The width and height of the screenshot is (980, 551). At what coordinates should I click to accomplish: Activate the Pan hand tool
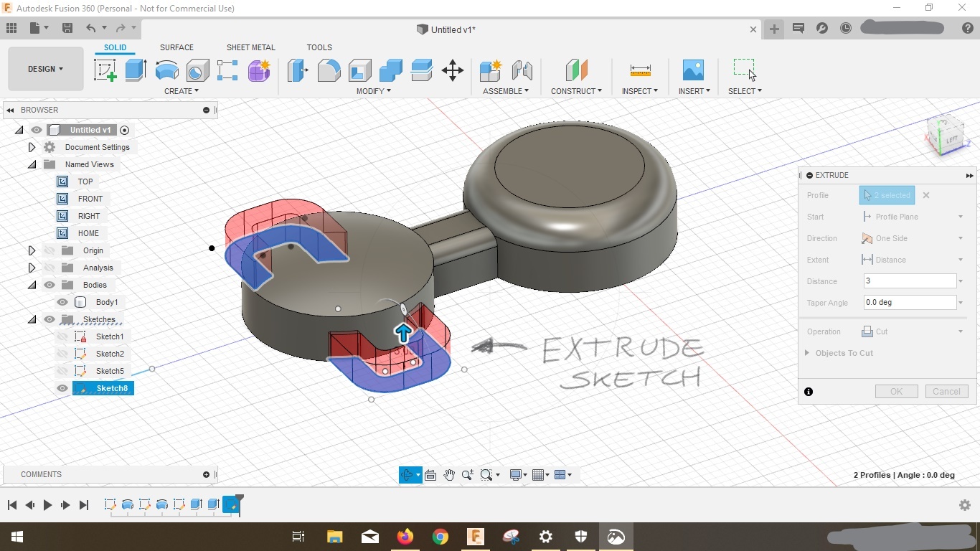pos(449,475)
